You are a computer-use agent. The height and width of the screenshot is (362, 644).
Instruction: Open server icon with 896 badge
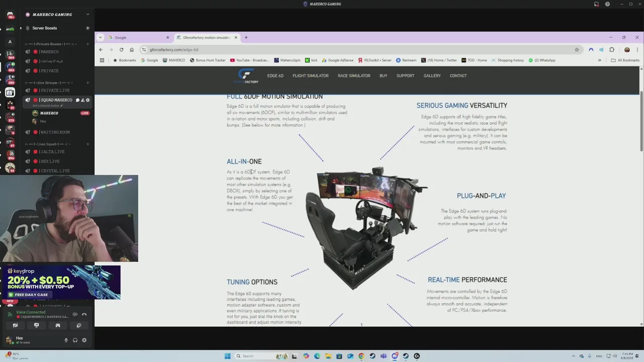(10, 154)
